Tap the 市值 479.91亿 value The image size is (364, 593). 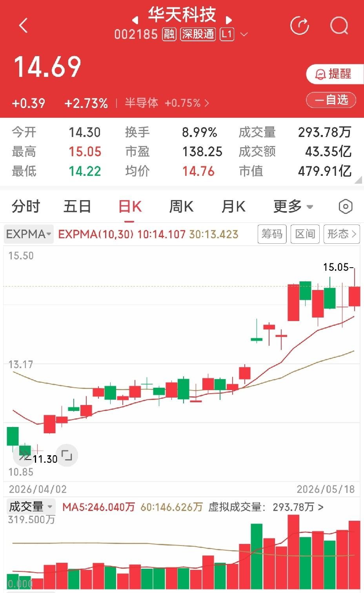pyautogui.click(x=324, y=171)
